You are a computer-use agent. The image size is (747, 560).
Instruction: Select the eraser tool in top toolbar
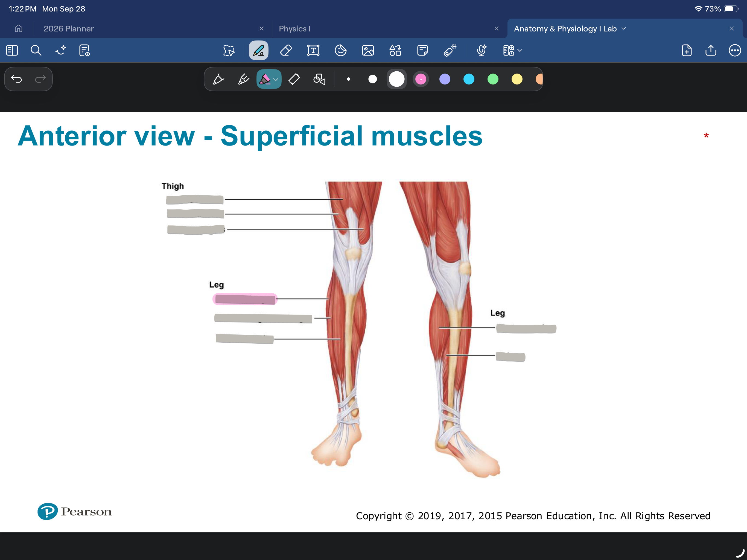tap(286, 51)
